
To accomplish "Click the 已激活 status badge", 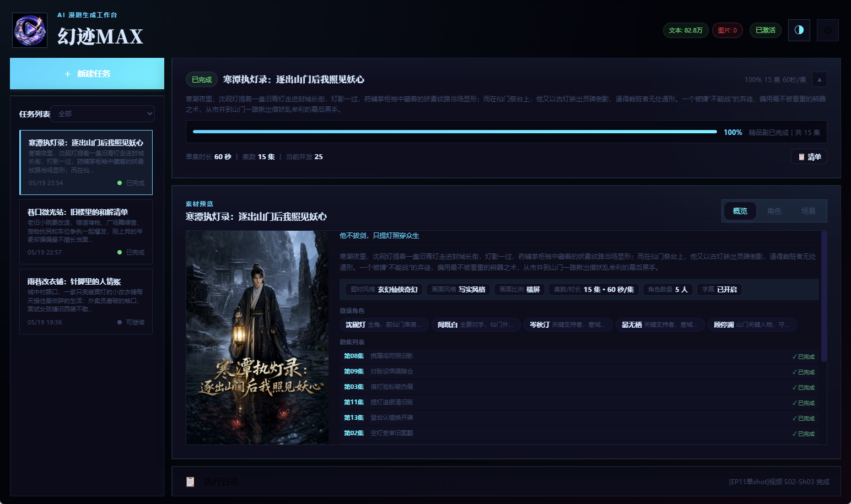I will 766,30.
